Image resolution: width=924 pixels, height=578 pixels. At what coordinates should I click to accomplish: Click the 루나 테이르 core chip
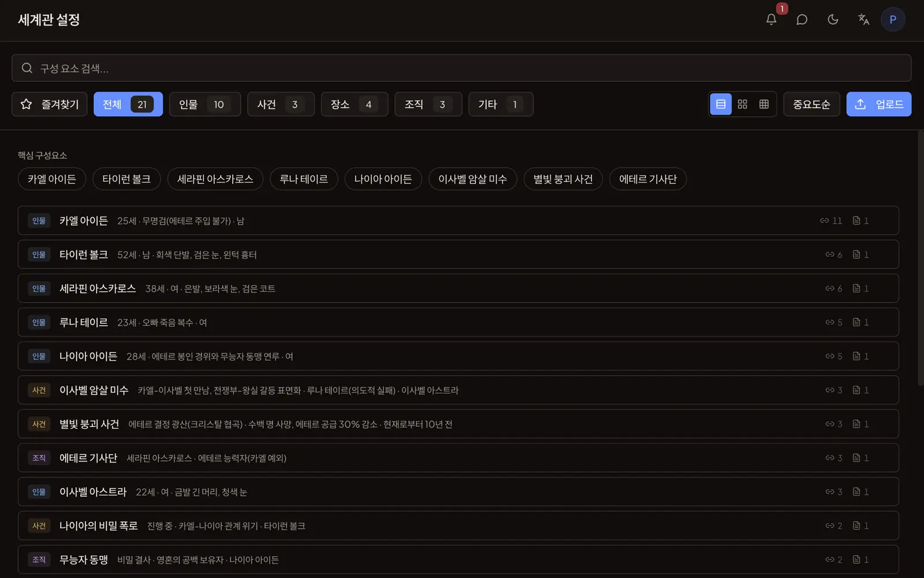click(x=304, y=179)
